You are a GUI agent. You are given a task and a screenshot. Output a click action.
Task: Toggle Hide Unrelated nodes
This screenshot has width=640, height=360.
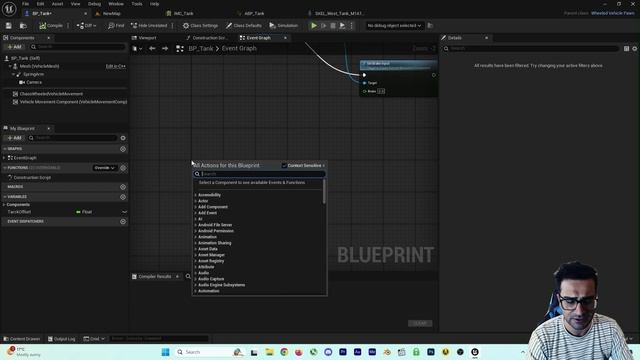(x=149, y=26)
